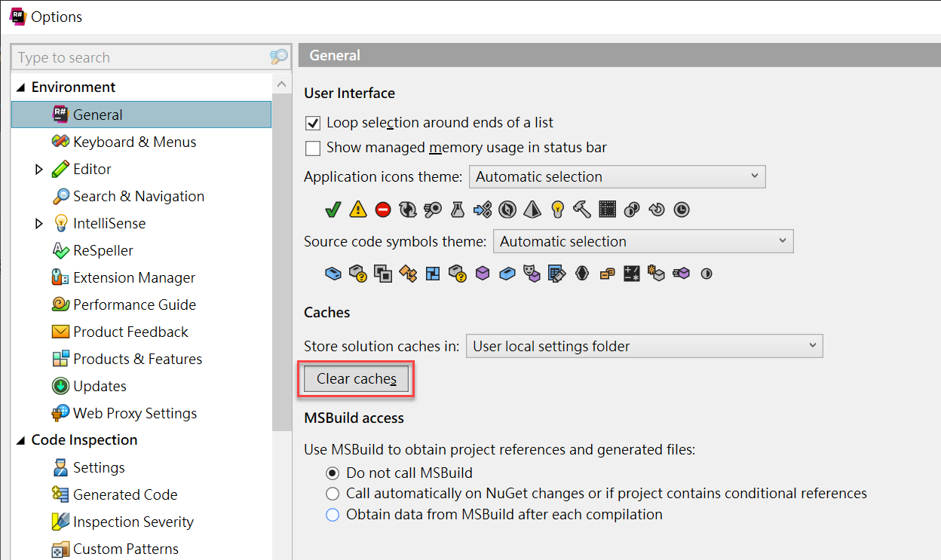Screen dimensions: 941x560
Task: Click the Performance Guide spiral icon
Action: coord(59,304)
